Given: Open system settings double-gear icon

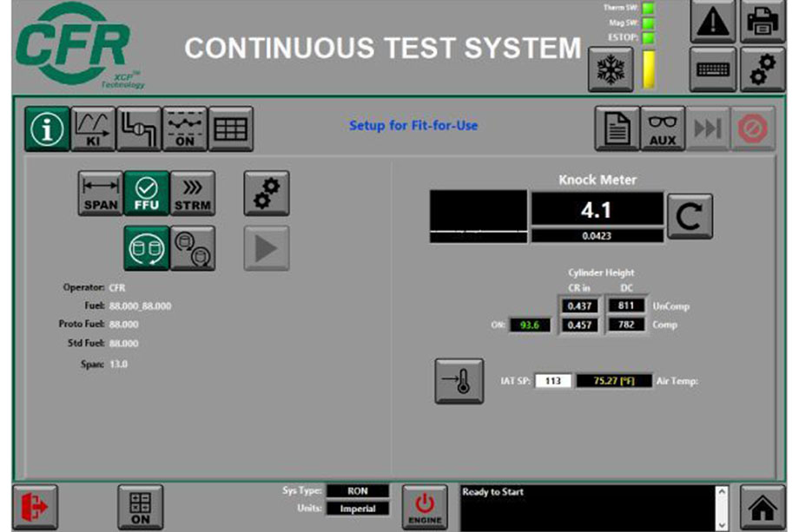Looking at the screenshot, I should tap(762, 69).
